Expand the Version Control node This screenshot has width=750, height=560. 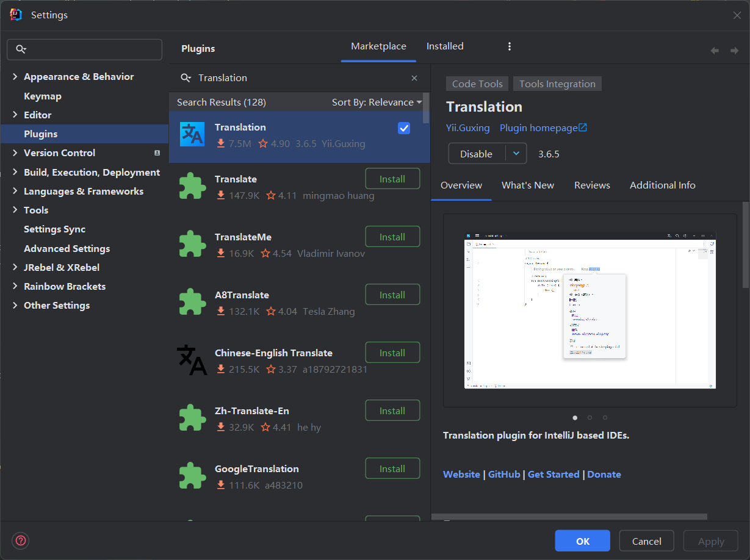click(15, 153)
